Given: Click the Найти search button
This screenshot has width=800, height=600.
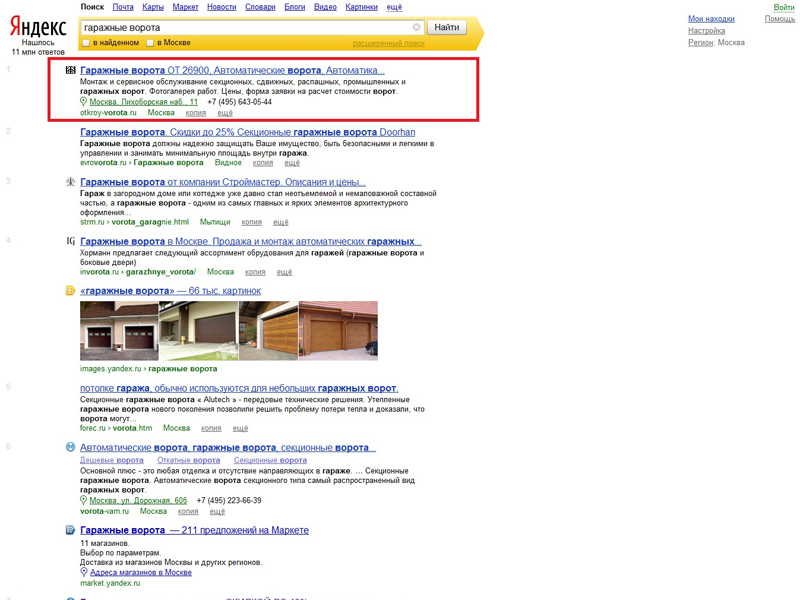Looking at the screenshot, I should pyautogui.click(x=446, y=27).
